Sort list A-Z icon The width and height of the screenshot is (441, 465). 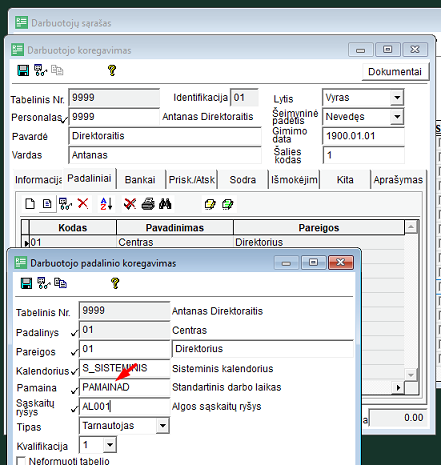click(x=106, y=204)
